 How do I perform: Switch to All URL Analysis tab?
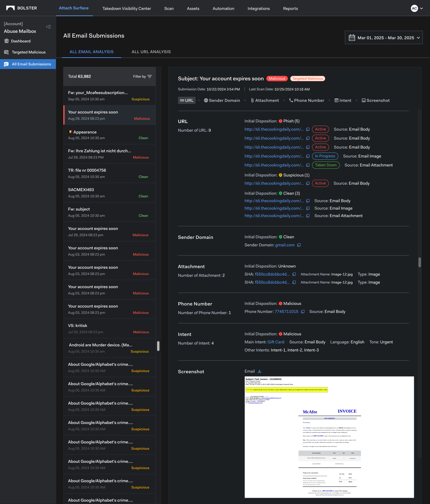tap(151, 52)
